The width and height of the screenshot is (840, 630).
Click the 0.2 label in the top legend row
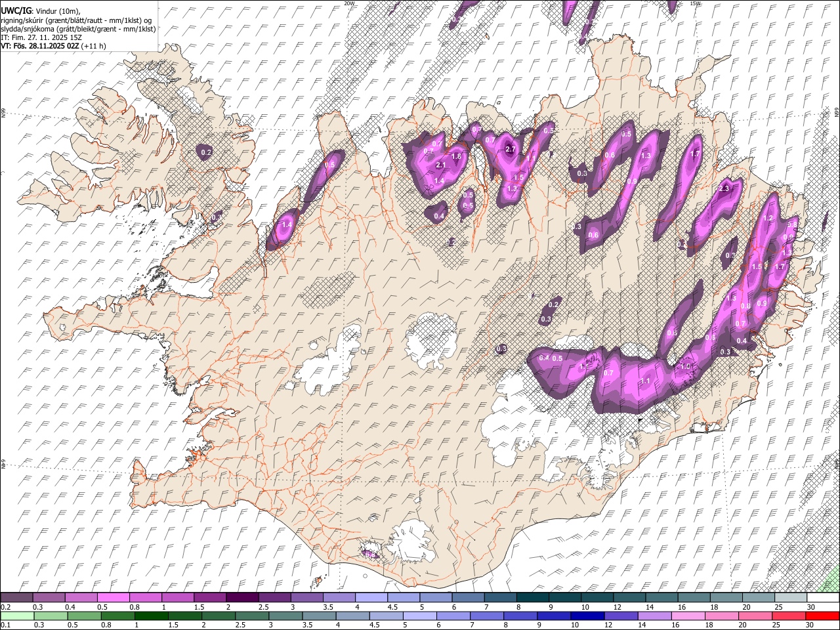point(5,607)
